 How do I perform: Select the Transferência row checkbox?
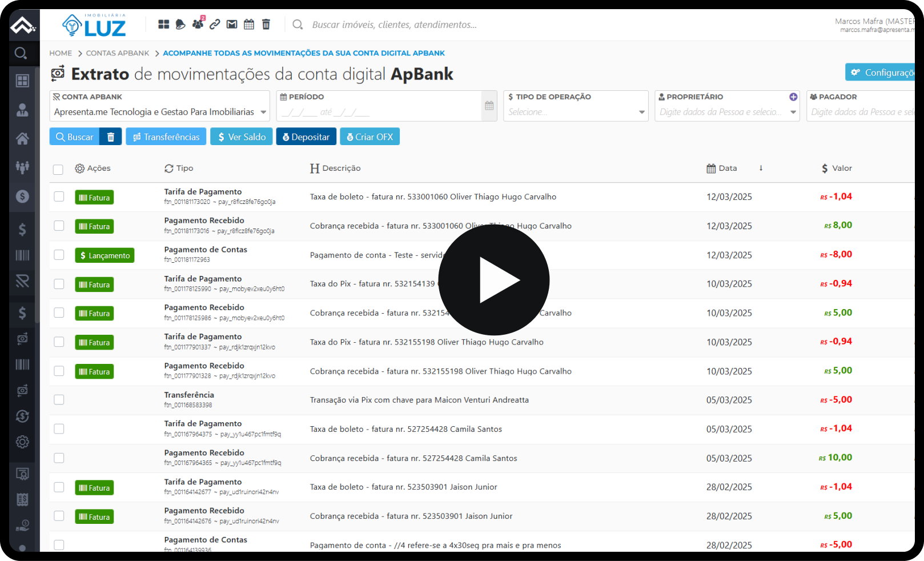(x=59, y=400)
